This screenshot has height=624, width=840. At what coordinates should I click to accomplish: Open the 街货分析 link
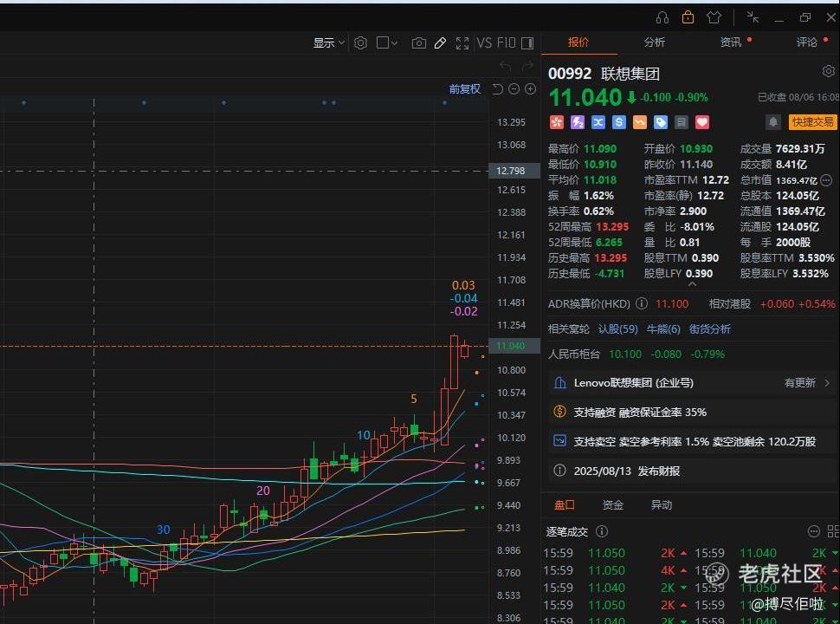[x=710, y=329]
